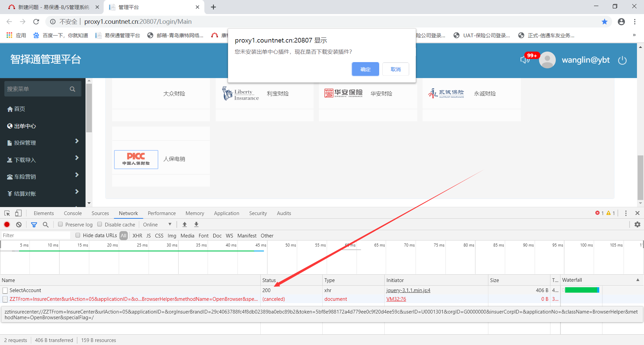644x345 pixels.
Task: Enable the Preserve log checkbox
Action: (60, 224)
